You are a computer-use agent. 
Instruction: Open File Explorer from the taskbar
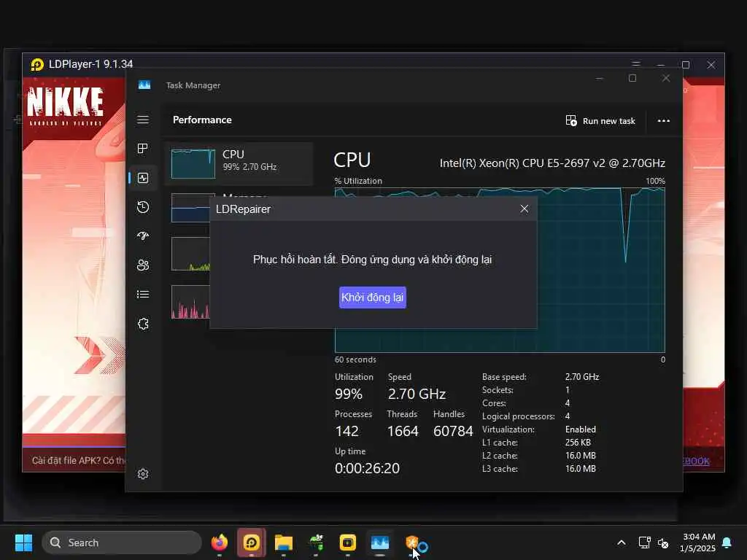pyautogui.click(x=284, y=542)
